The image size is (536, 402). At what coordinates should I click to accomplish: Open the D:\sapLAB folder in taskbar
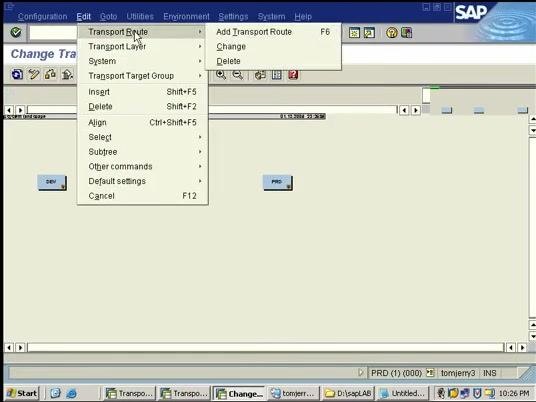pos(348,393)
